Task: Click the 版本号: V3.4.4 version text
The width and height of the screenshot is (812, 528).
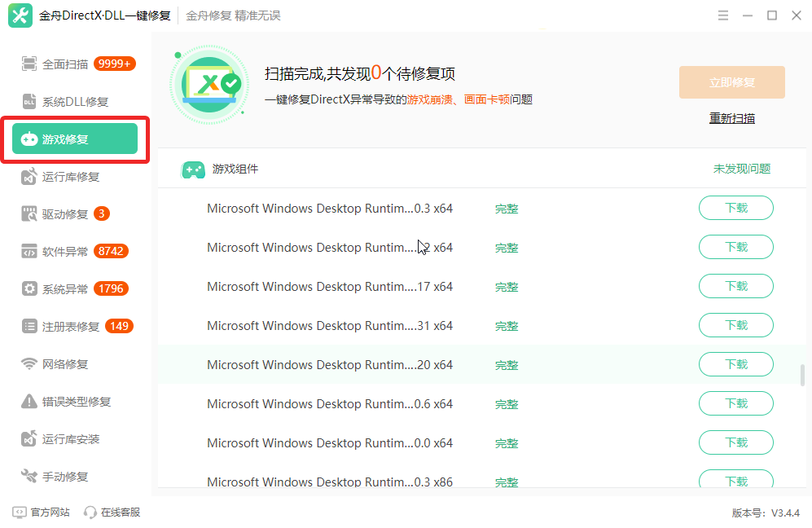Action: click(766, 513)
